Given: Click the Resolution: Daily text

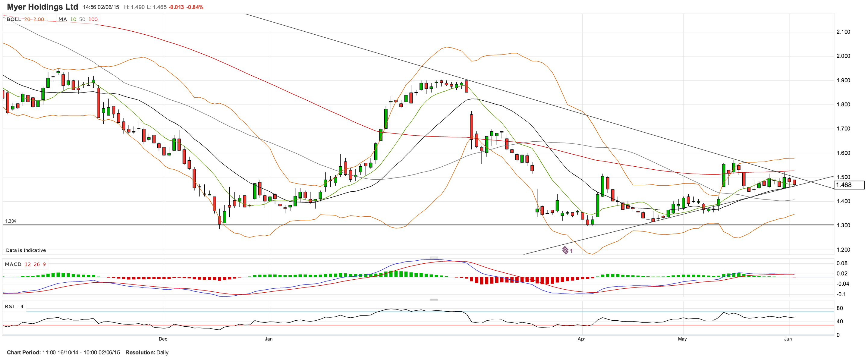Looking at the screenshot, I should [x=147, y=352].
